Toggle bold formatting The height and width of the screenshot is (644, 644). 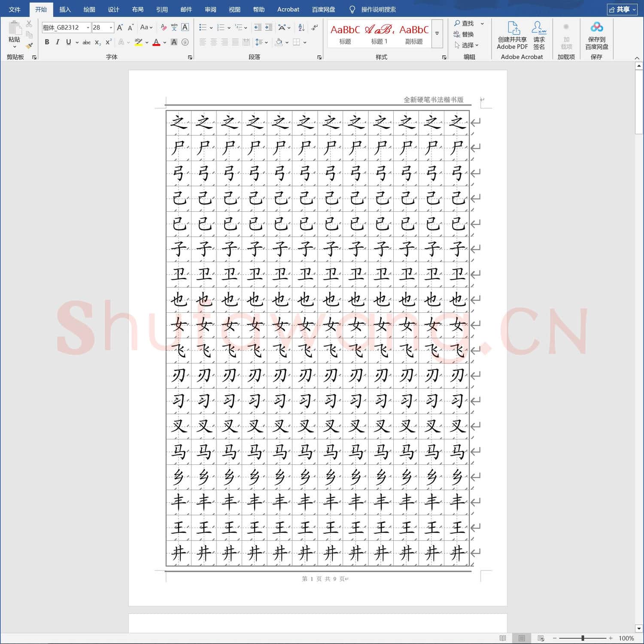[x=47, y=42]
